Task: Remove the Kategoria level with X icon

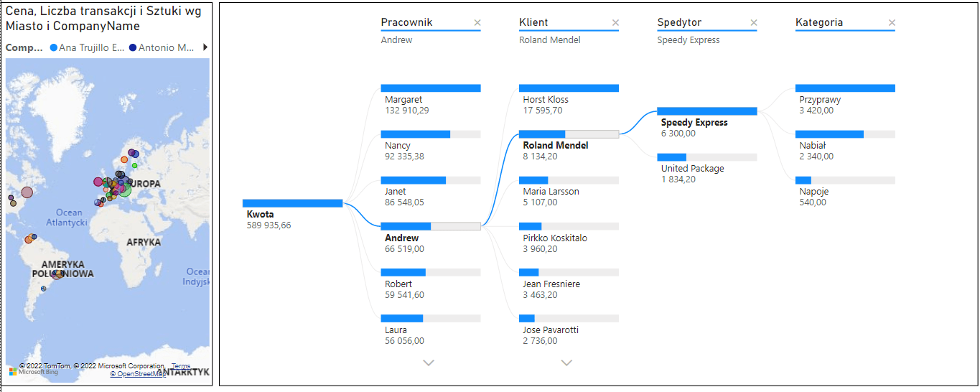Action: [x=892, y=23]
